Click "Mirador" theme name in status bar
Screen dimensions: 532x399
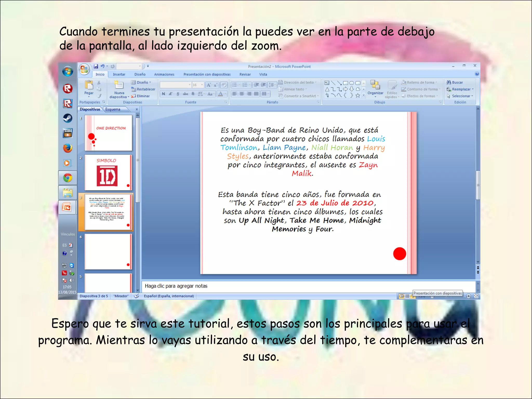pyautogui.click(x=121, y=296)
